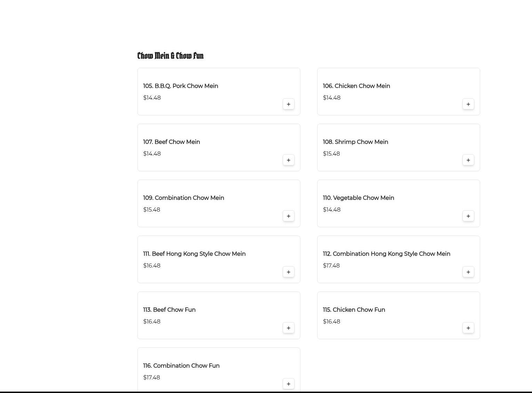Screen dimensions: 532x393
Task: Add 116. Combination Chow Fun with plus icon
Action: pos(289,384)
